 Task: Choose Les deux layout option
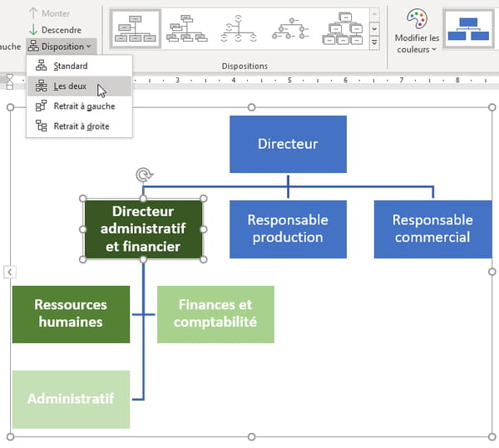(x=79, y=86)
